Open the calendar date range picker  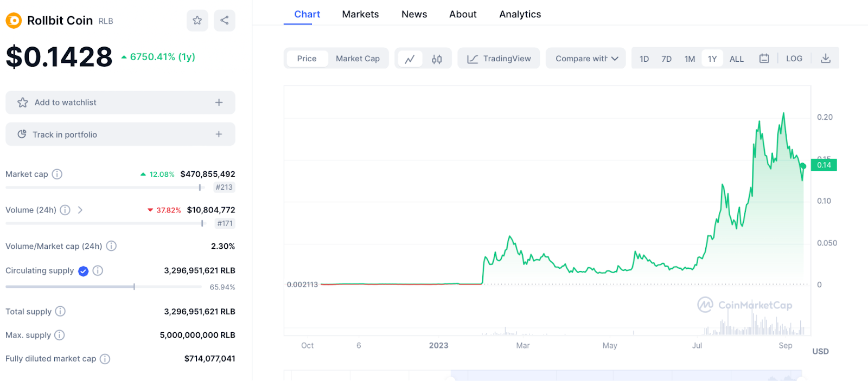coord(764,59)
